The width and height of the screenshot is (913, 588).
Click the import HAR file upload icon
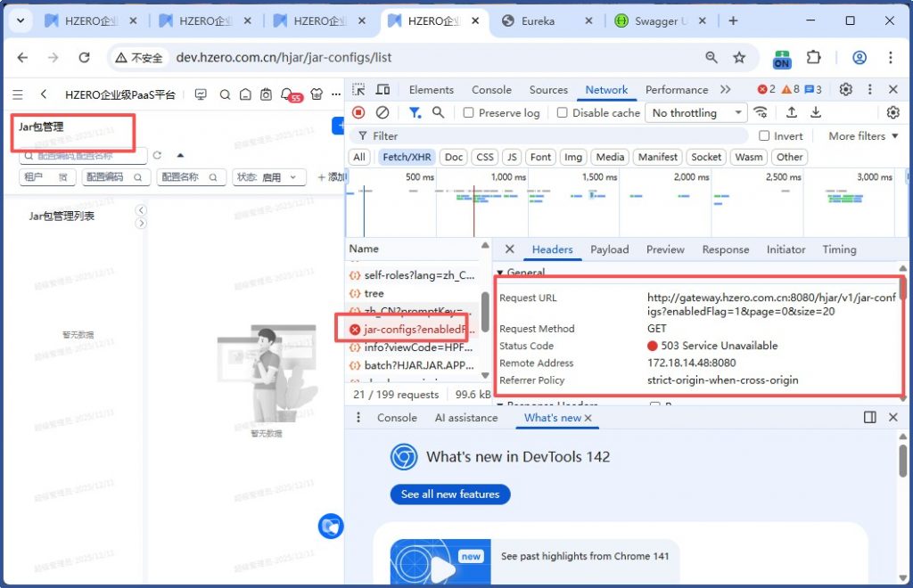791,112
